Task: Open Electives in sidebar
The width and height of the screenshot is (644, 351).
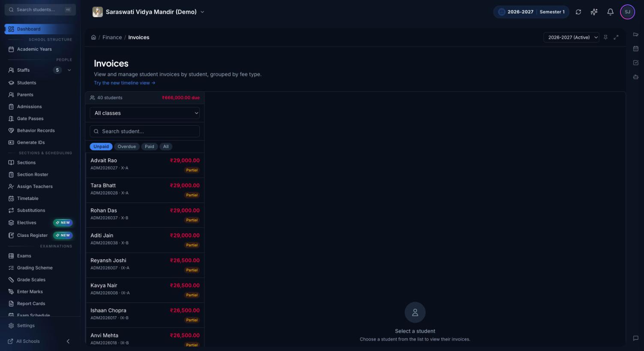Action: coord(40,223)
